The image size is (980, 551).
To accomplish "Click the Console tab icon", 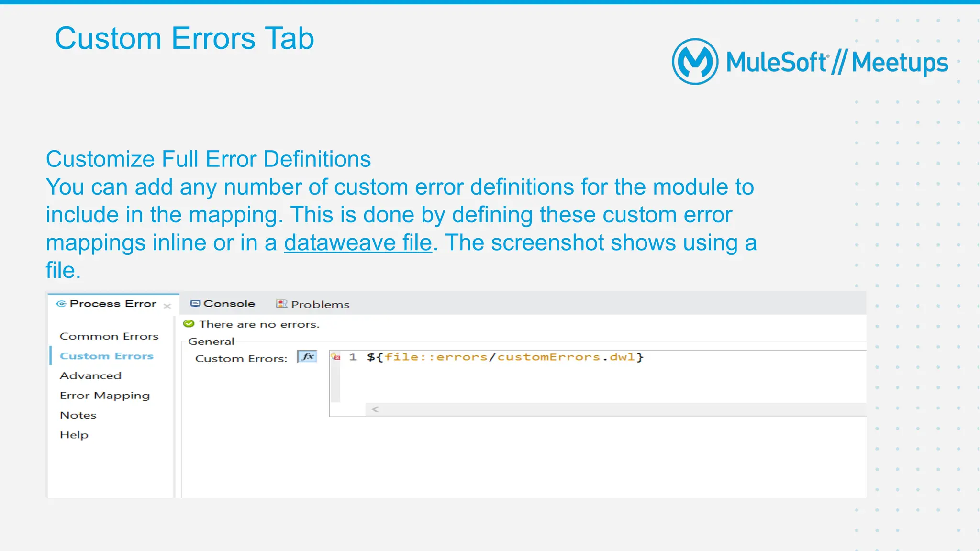I will click(x=195, y=304).
